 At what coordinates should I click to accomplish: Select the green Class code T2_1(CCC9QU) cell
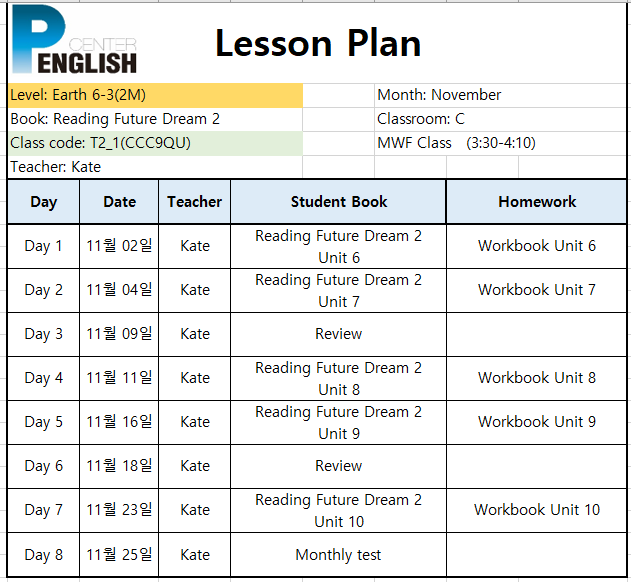tap(155, 143)
